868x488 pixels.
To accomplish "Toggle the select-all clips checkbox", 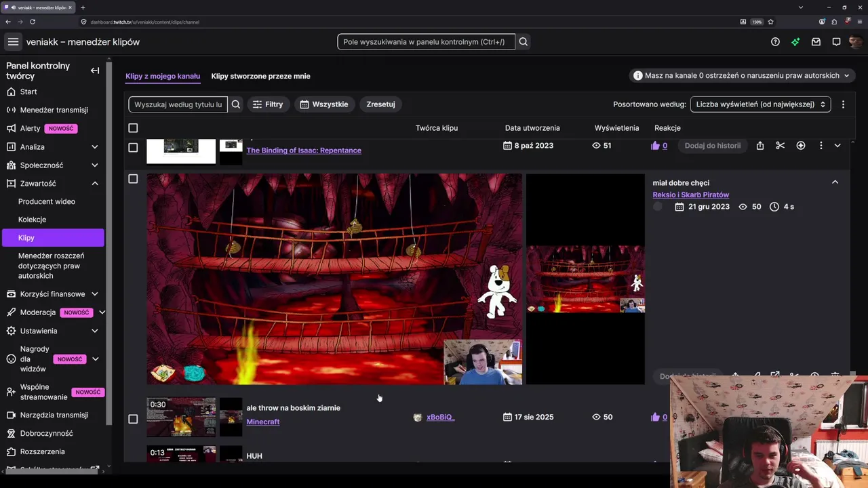I will (133, 128).
